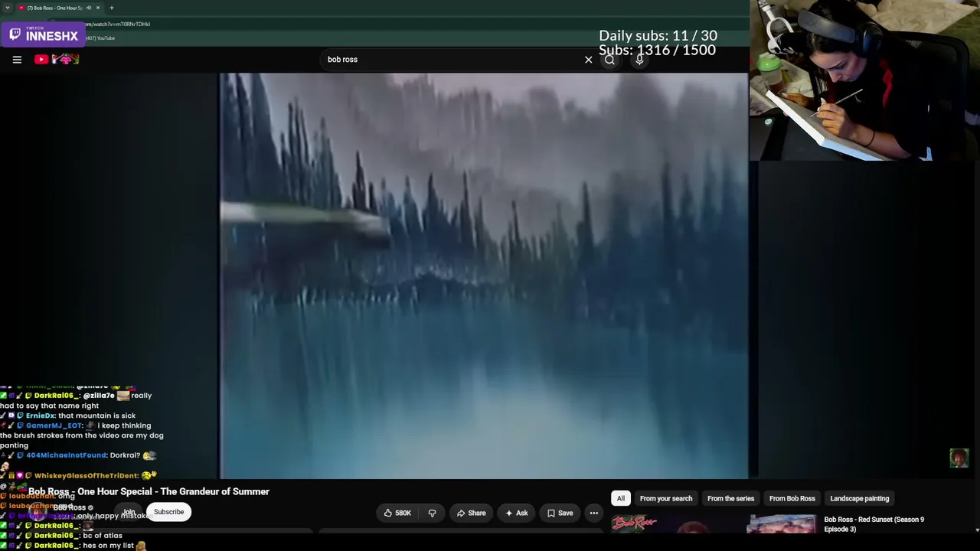This screenshot has width=980, height=551.
Task: Focus the 'bob ross' search field
Action: point(452,60)
